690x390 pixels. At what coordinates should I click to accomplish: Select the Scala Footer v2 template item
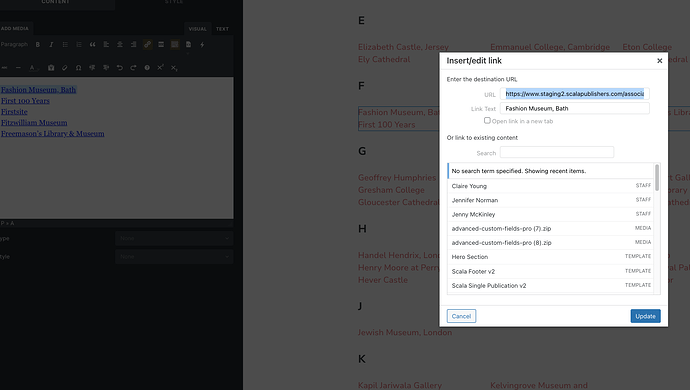[551, 271]
